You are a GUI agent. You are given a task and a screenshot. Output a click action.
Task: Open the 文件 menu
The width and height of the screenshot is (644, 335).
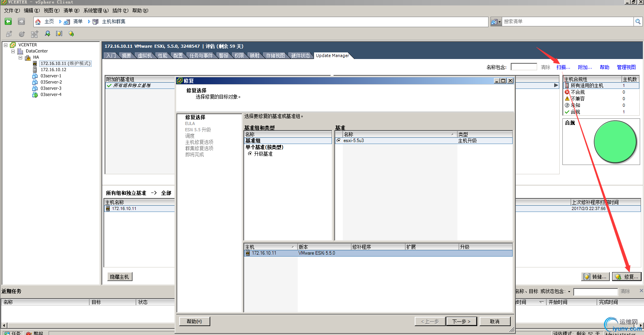[12, 10]
